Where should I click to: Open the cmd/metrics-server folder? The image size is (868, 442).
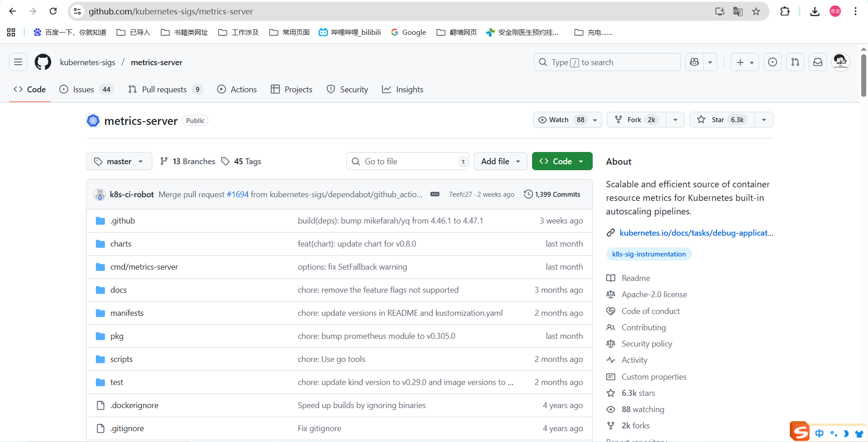coord(144,267)
